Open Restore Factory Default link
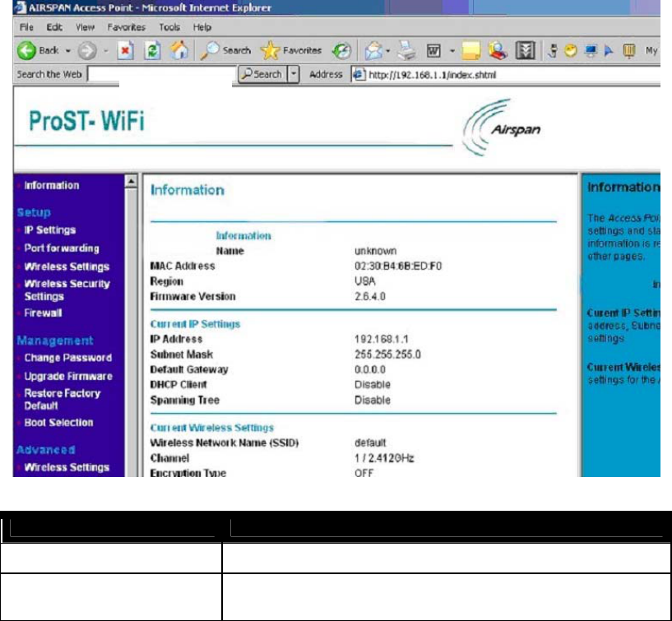Image resolution: width=672 pixels, height=621 pixels. [x=63, y=400]
